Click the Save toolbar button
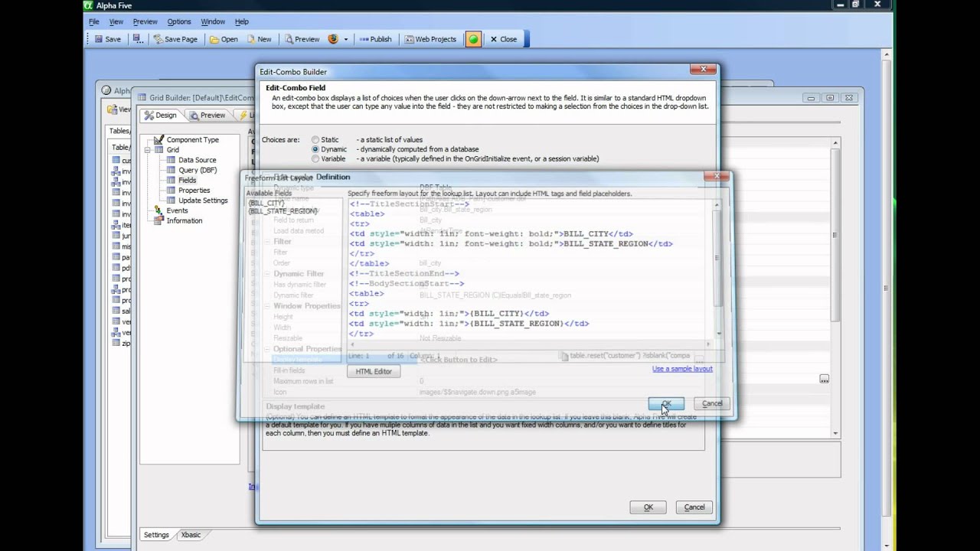Viewport: 980px width, 551px height. pos(107,39)
